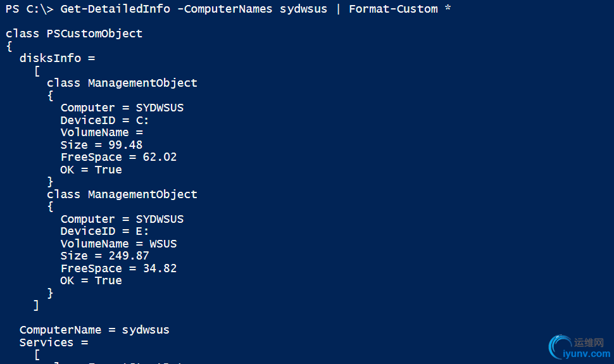Click the empty VolumeName line under C: drive
614x364 pixels.
[x=101, y=132]
